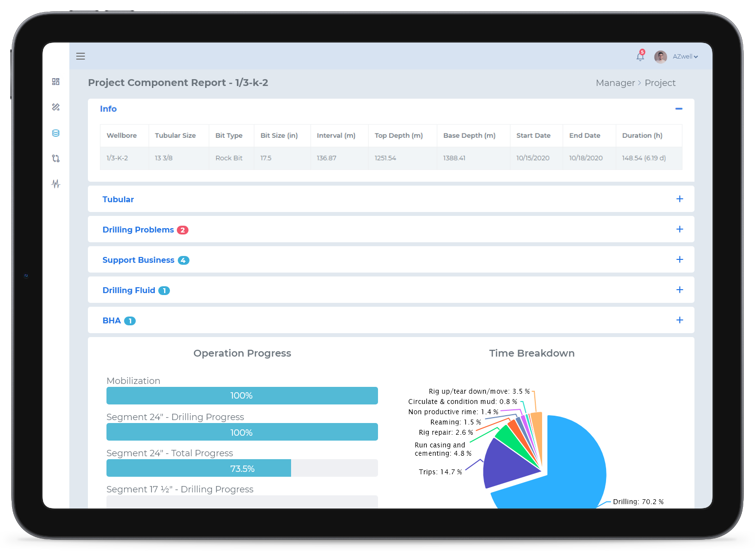Open the database sidebar icon

pyautogui.click(x=56, y=133)
